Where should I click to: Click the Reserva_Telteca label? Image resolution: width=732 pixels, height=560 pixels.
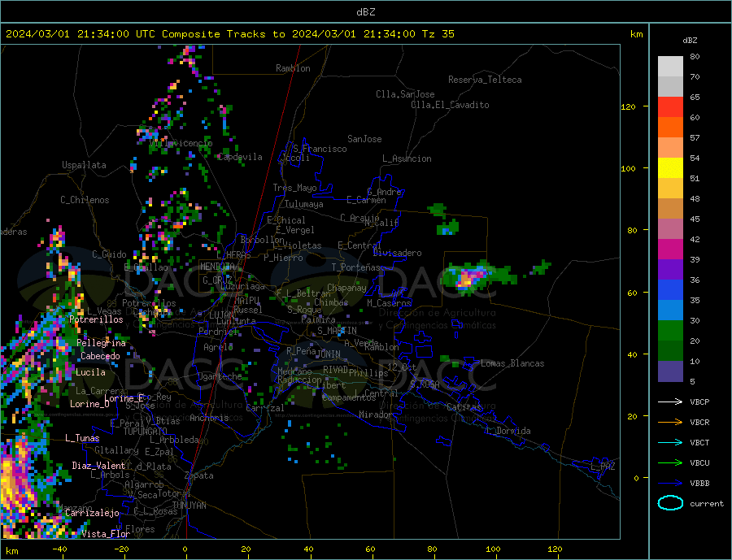point(485,80)
